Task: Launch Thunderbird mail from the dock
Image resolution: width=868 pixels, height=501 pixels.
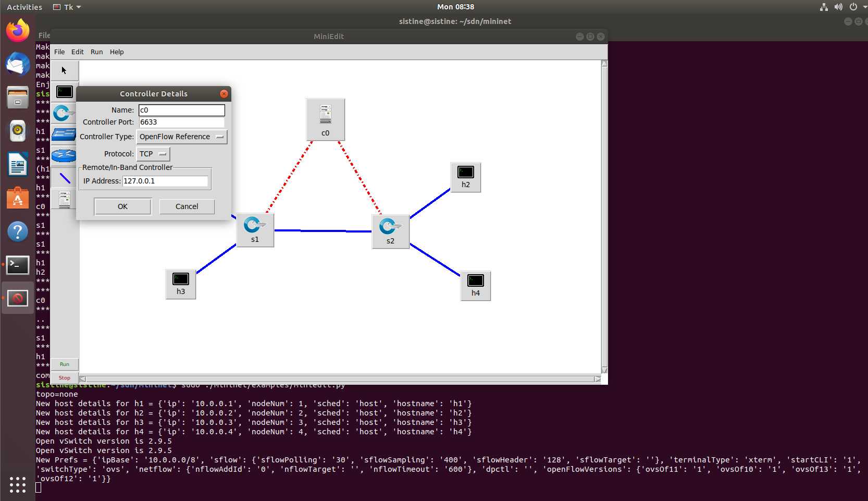Action: pyautogui.click(x=18, y=64)
